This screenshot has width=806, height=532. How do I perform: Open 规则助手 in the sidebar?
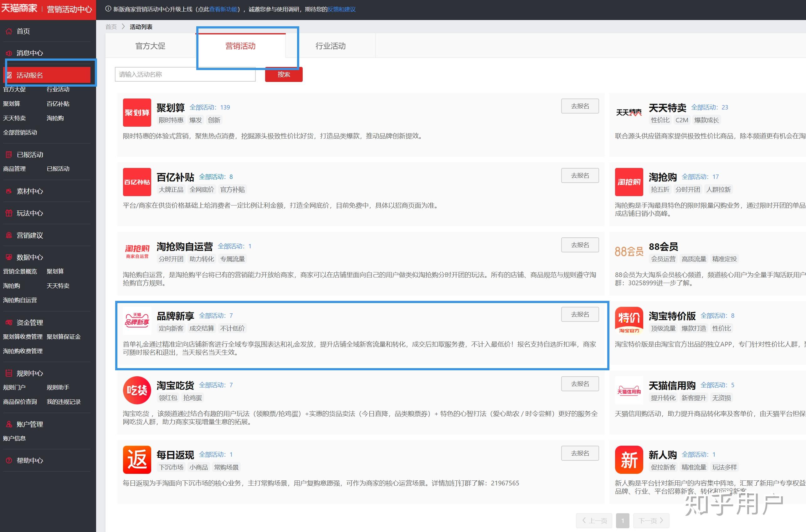(58, 388)
